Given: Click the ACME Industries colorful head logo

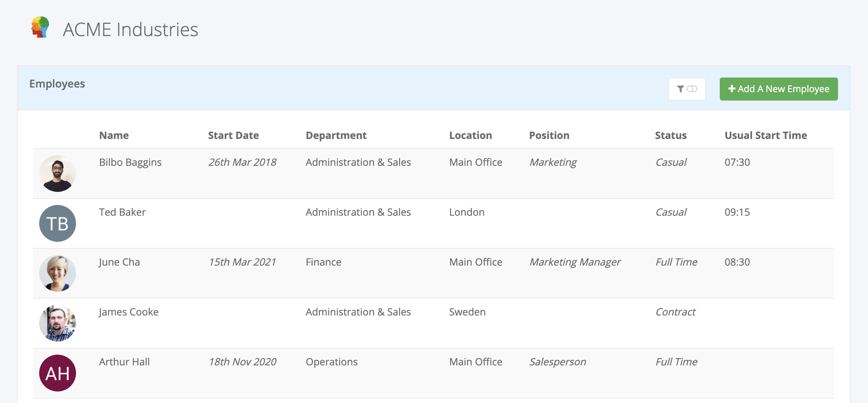Looking at the screenshot, I should click(x=40, y=27).
